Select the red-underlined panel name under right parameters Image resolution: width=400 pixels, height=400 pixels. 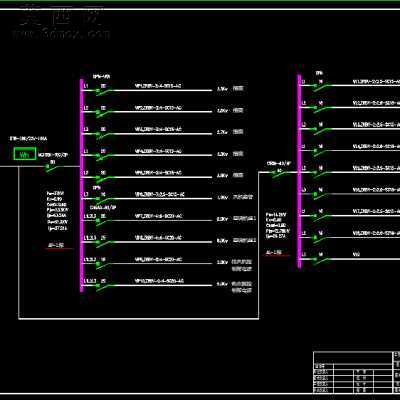point(274,253)
